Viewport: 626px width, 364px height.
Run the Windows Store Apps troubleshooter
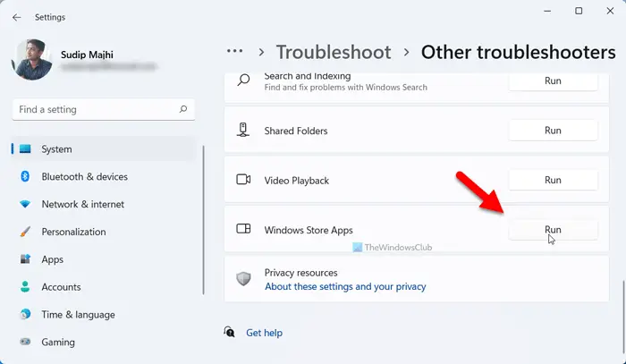(553, 230)
